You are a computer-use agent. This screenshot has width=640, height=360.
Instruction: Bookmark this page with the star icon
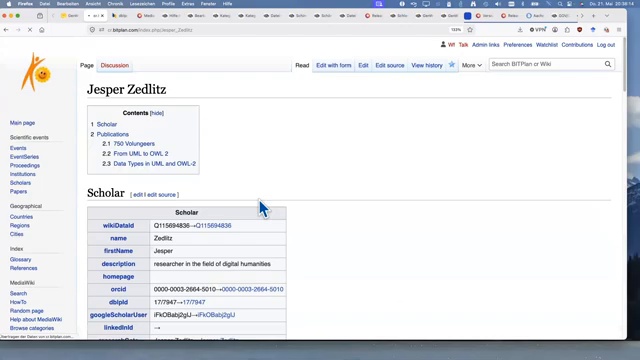click(x=470, y=30)
